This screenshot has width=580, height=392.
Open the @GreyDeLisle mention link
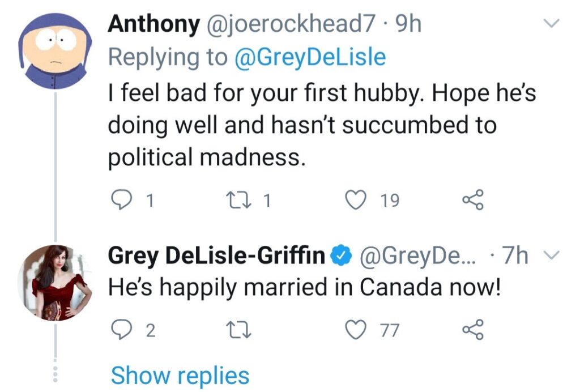[310, 57]
